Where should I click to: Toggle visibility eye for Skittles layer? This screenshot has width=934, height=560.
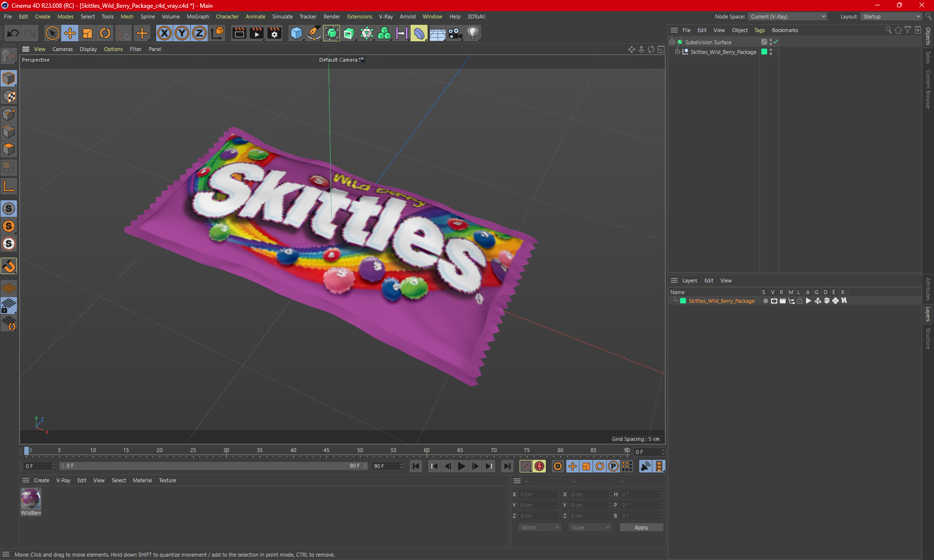point(774,301)
